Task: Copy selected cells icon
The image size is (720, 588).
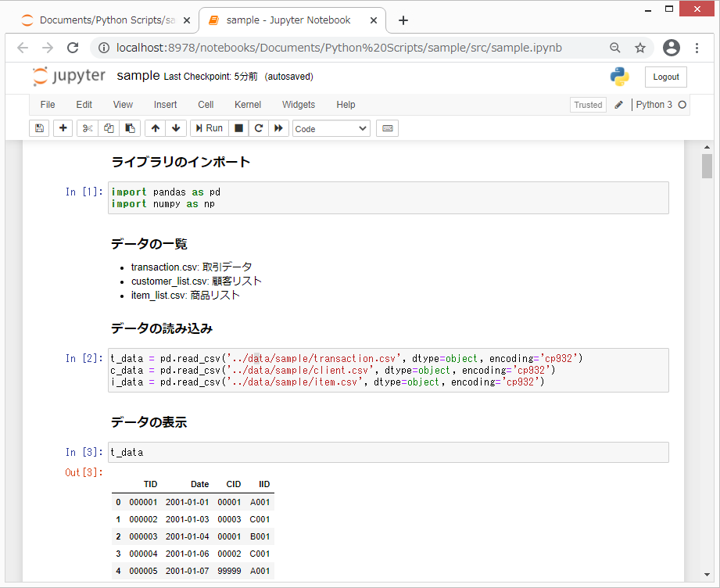Action: coord(109,128)
